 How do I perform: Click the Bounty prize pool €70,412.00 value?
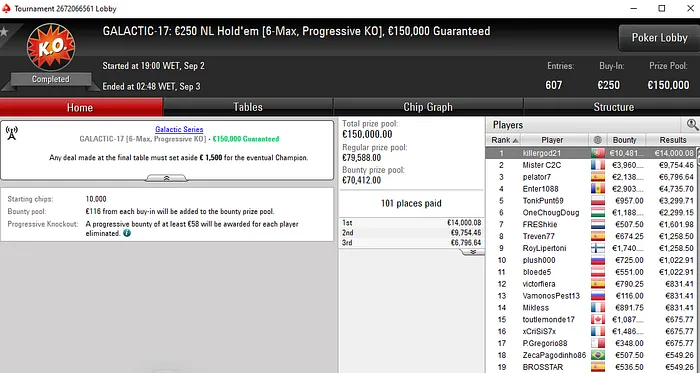point(362,180)
